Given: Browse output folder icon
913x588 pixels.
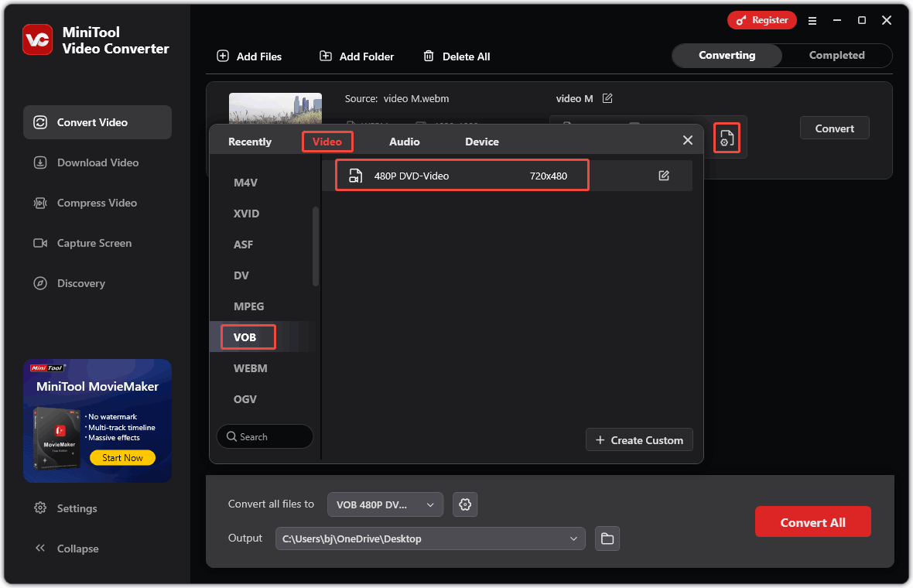Looking at the screenshot, I should pyautogui.click(x=607, y=538).
